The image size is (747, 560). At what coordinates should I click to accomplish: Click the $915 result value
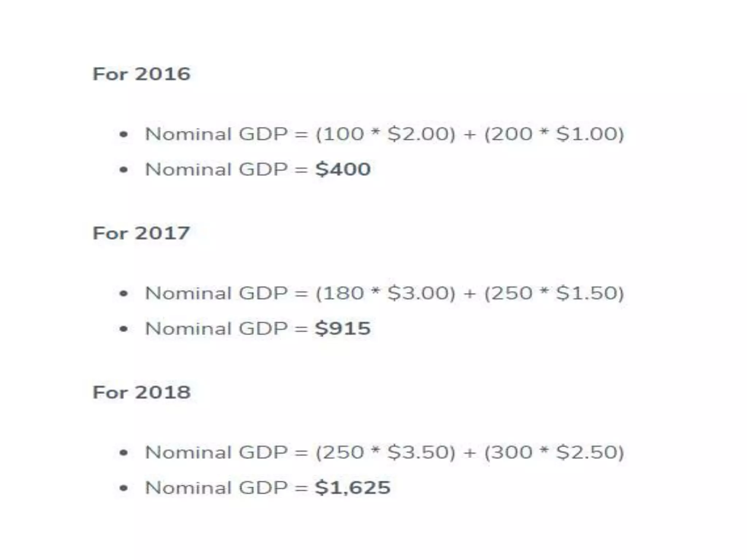tap(343, 328)
